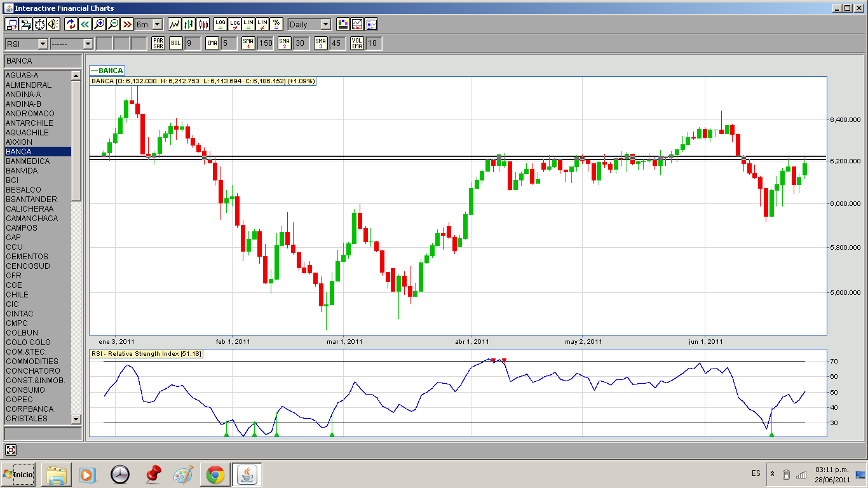Click the BANCA symbol search field
The image size is (868, 488).
pos(43,61)
